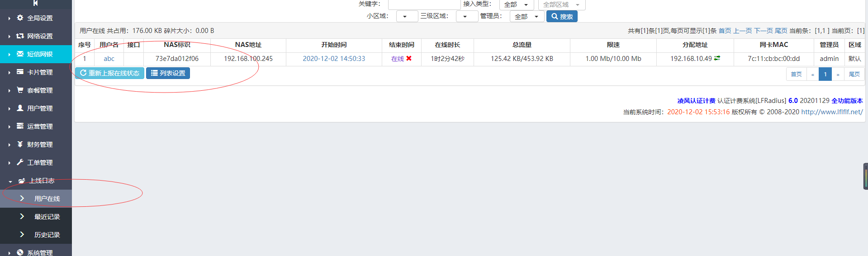The height and width of the screenshot is (256, 868).
Task: Click the 重新上报在线状态 button
Action: pos(109,73)
